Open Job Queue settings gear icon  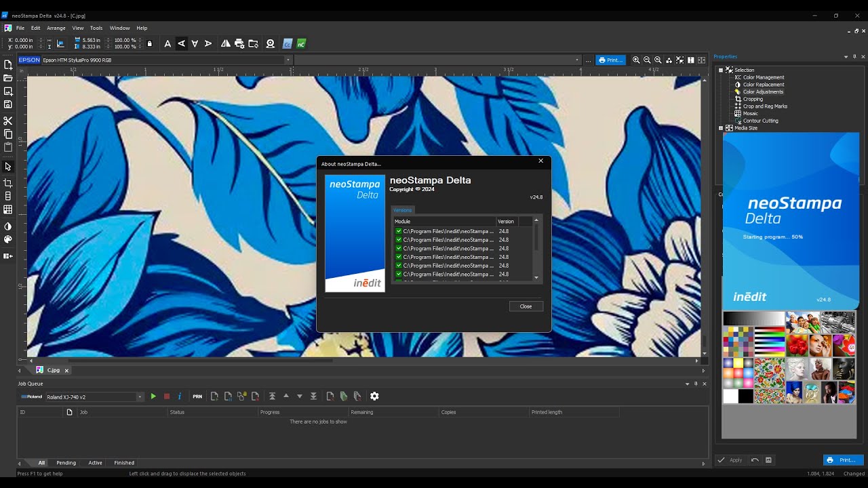[x=374, y=396]
